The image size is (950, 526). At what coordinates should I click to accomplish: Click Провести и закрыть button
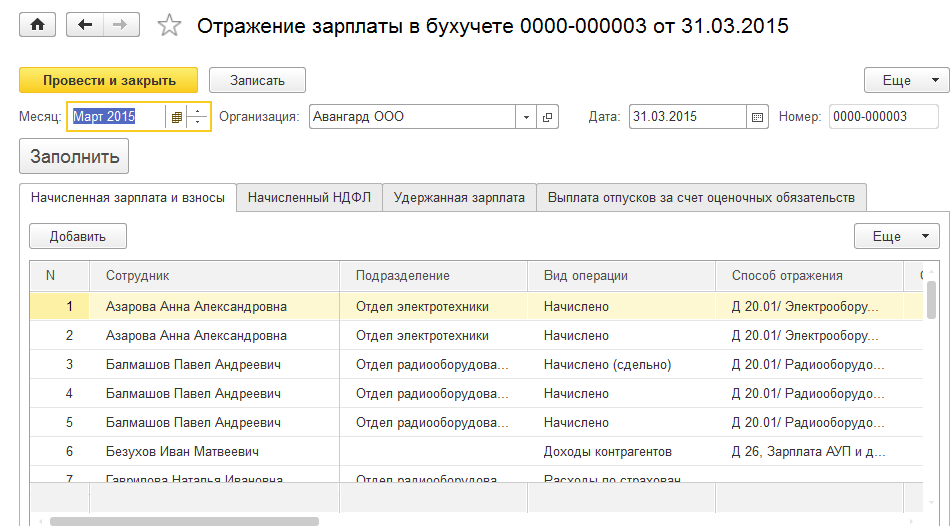point(108,81)
